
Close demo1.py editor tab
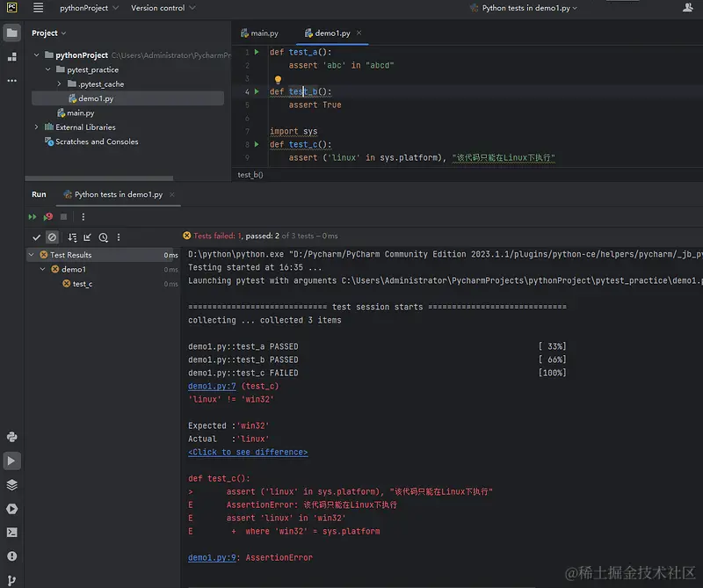[x=359, y=33]
